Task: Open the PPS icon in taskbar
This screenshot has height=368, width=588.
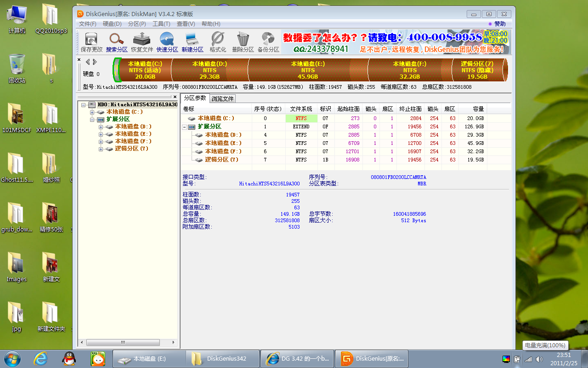Action: (97, 359)
